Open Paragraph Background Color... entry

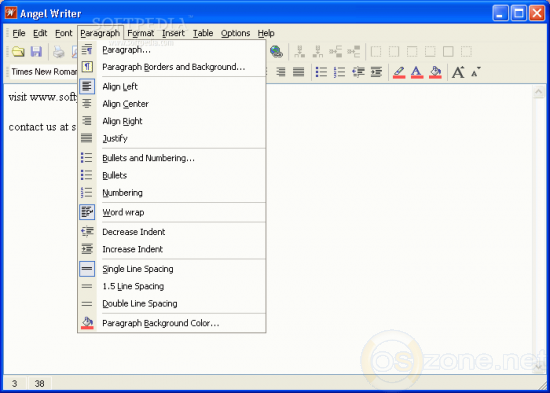click(172, 323)
